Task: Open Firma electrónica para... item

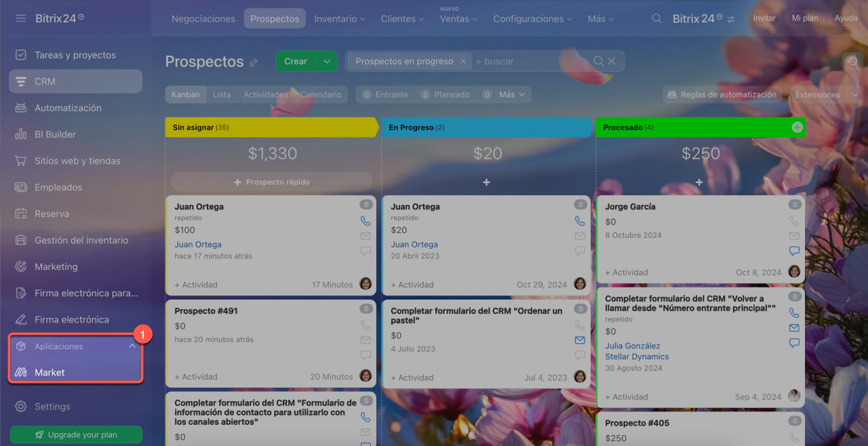Action: (x=75, y=293)
